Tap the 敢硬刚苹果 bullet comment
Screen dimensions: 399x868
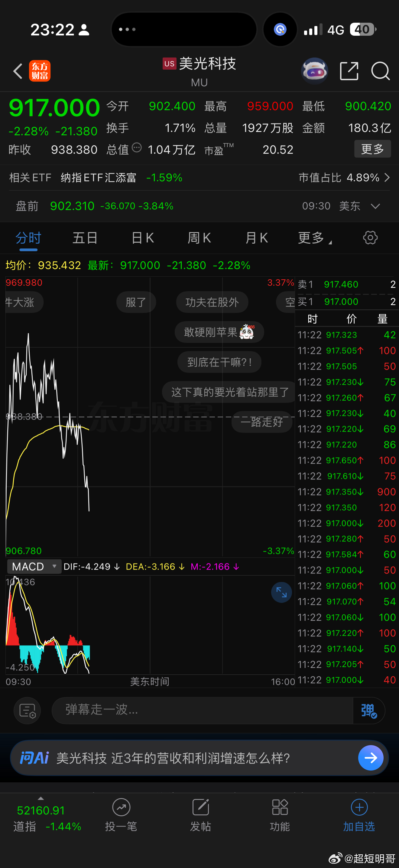click(x=219, y=332)
